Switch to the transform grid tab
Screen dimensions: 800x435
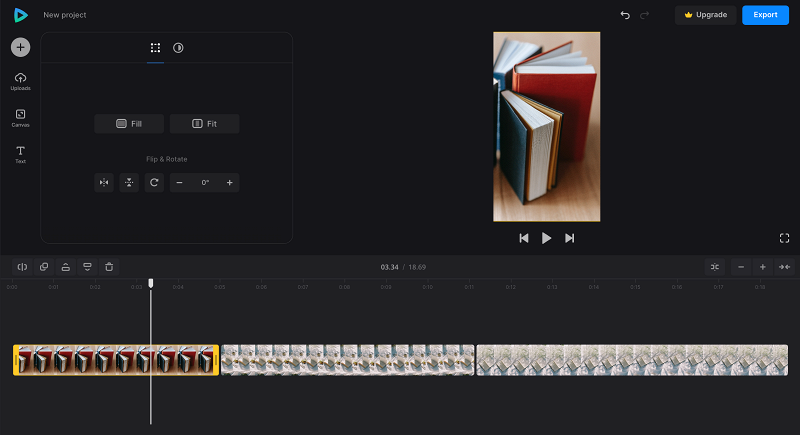(x=155, y=48)
